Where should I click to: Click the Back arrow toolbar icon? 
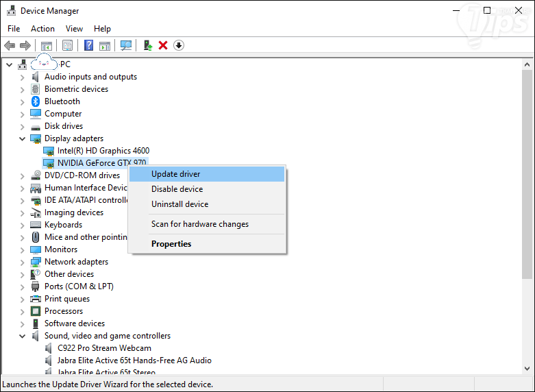10,45
